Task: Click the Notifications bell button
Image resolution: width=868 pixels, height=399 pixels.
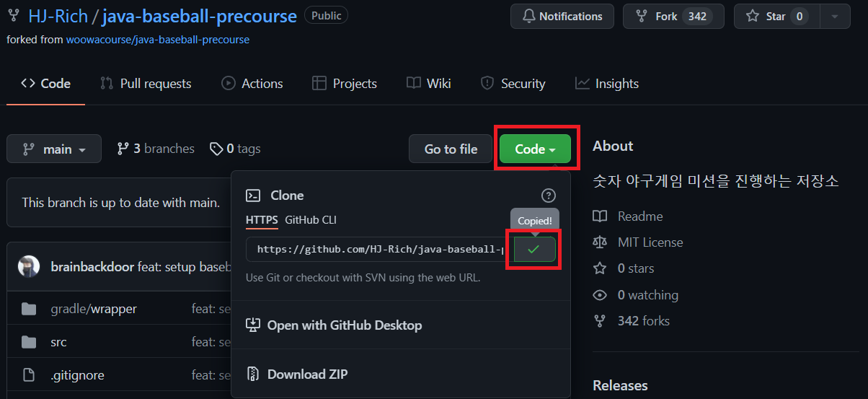Action: click(562, 16)
